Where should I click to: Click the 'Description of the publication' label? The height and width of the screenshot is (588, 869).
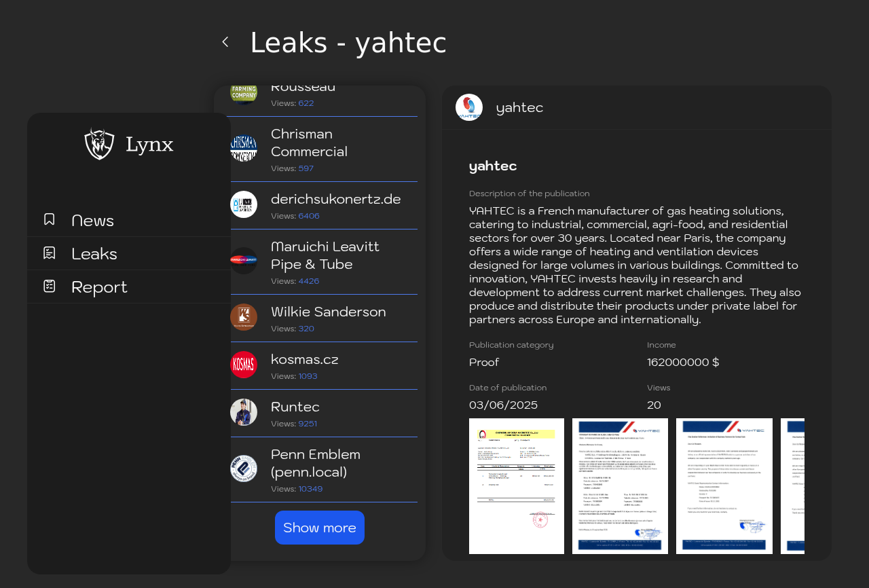pos(530,194)
